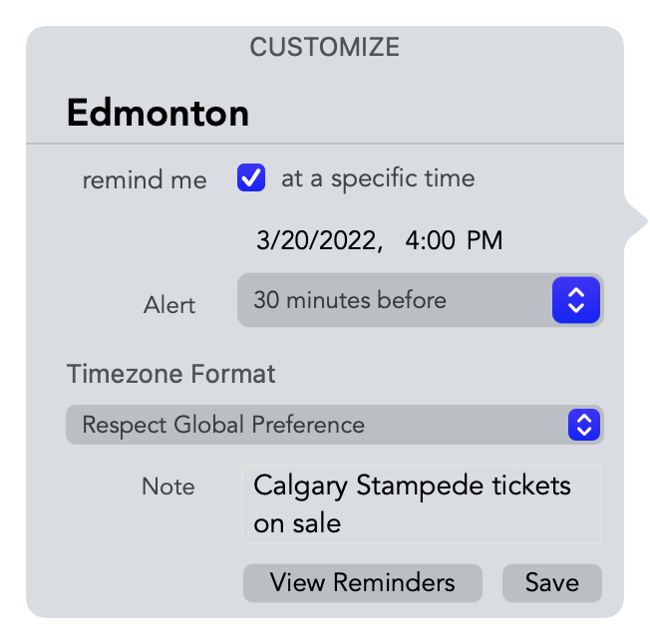650x644 pixels.
Task: Click the blue arrows on the Alert popup
Action: click(576, 300)
